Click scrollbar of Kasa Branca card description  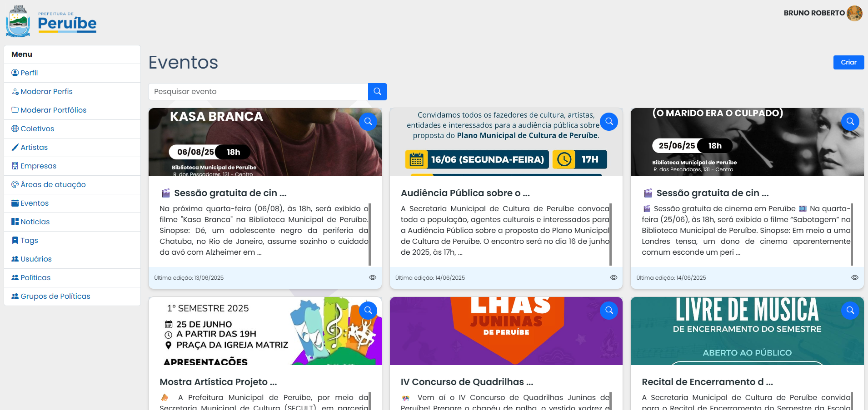pyautogui.click(x=369, y=234)
